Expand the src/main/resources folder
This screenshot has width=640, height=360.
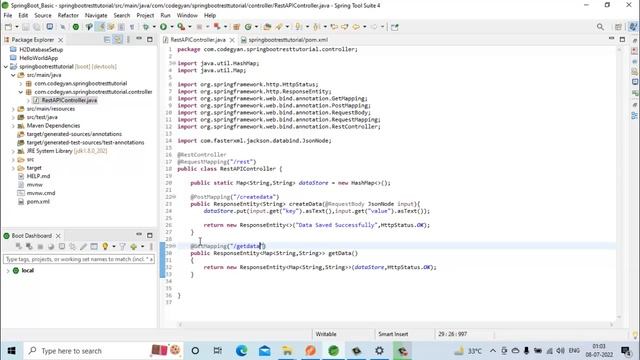pos(13,109)
